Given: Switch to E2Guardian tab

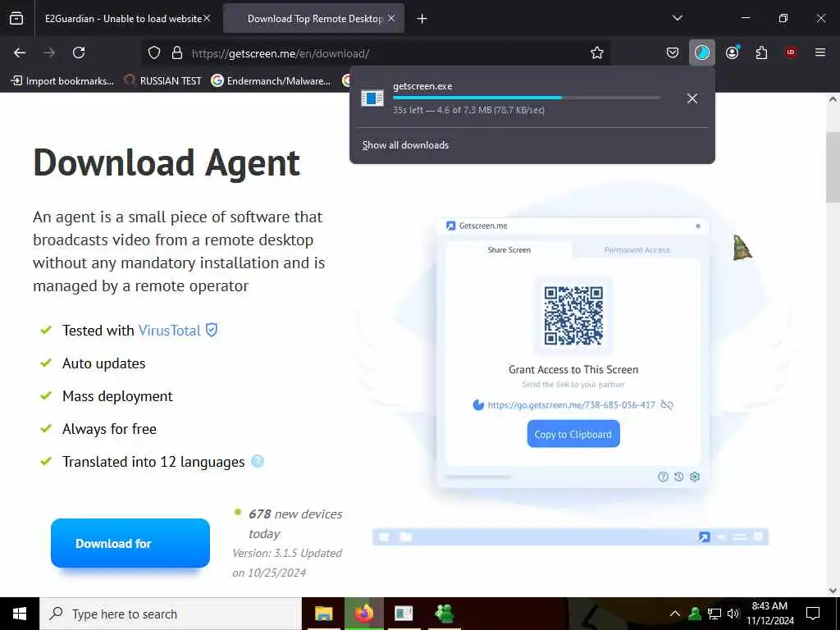Looking at the screenshot, I should [123, 19].
